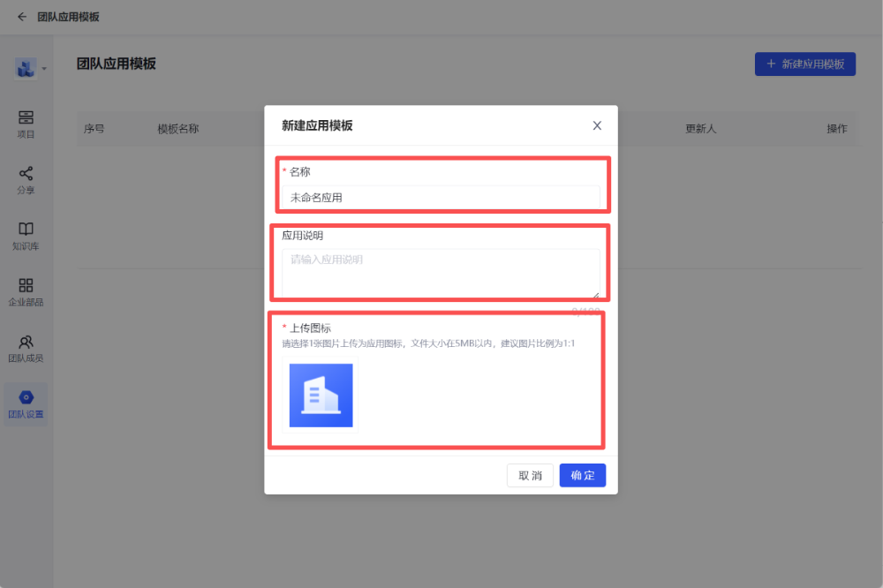
Task: Focus the 名称 input field
Action: pyautogui.click(x=441, y=198)
